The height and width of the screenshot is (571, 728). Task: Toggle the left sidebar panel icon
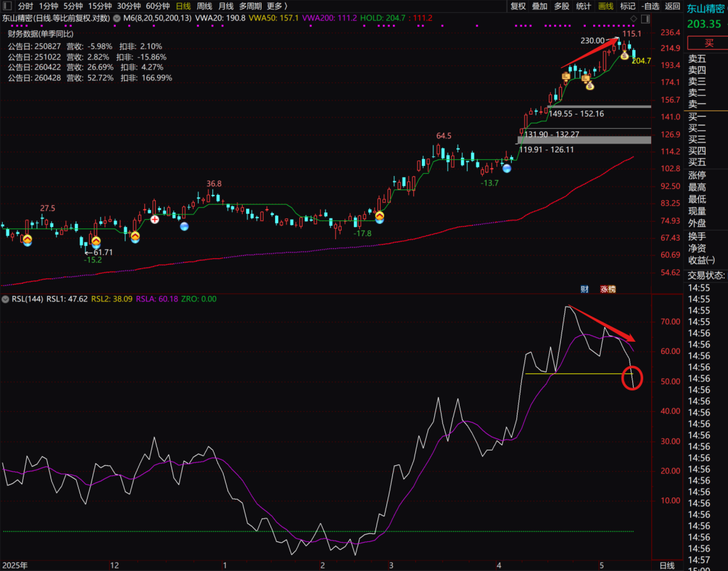[x=7, y=6]
